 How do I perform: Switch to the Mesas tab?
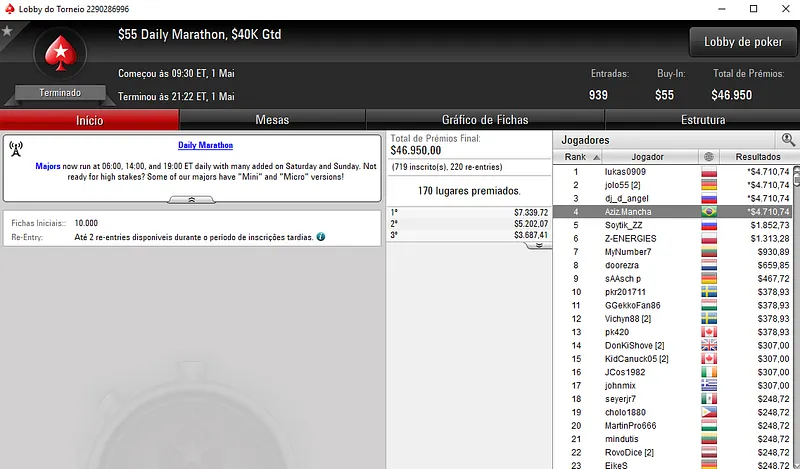tap(272, 120)
